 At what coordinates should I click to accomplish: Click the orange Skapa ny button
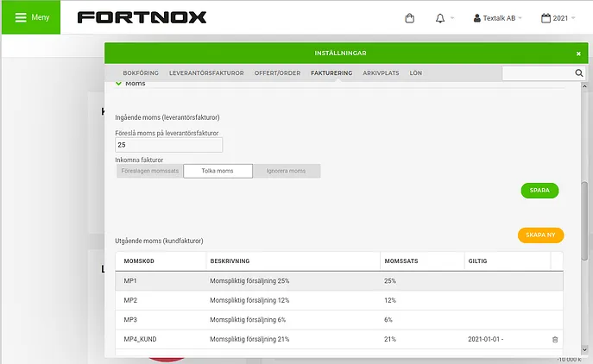[541, 235]
